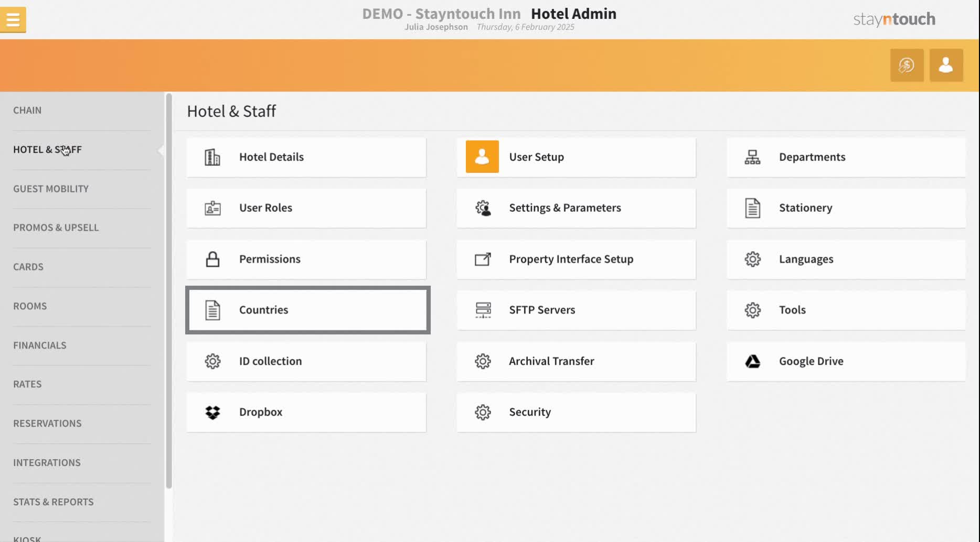This screenshot has width=980, height=542.
Task: Click the Thursday, 6 February 2025 date
Action: (x=525, y=27)
